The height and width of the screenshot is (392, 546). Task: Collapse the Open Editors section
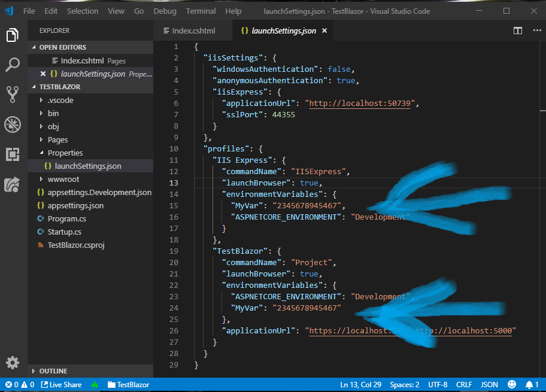(90, 47)
